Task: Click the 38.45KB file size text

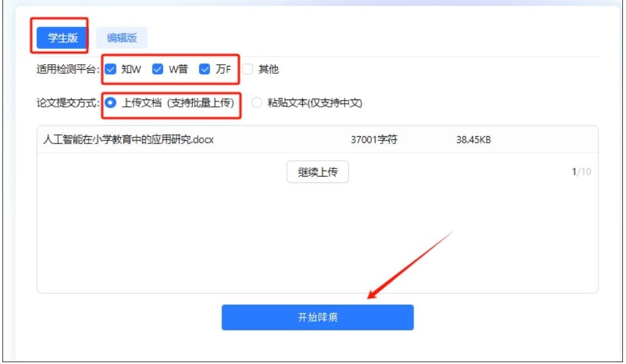Action: click(473, 140)
